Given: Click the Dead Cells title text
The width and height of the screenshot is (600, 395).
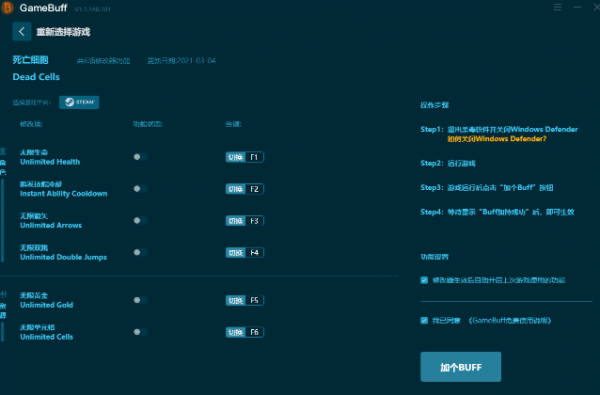Looking at the screenshot, I should coord(36,77).
